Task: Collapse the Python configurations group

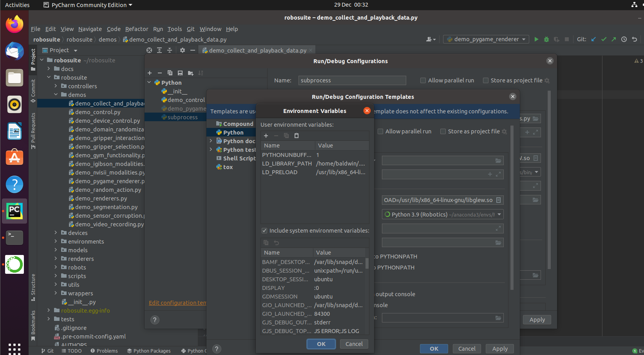Action: 149,82
